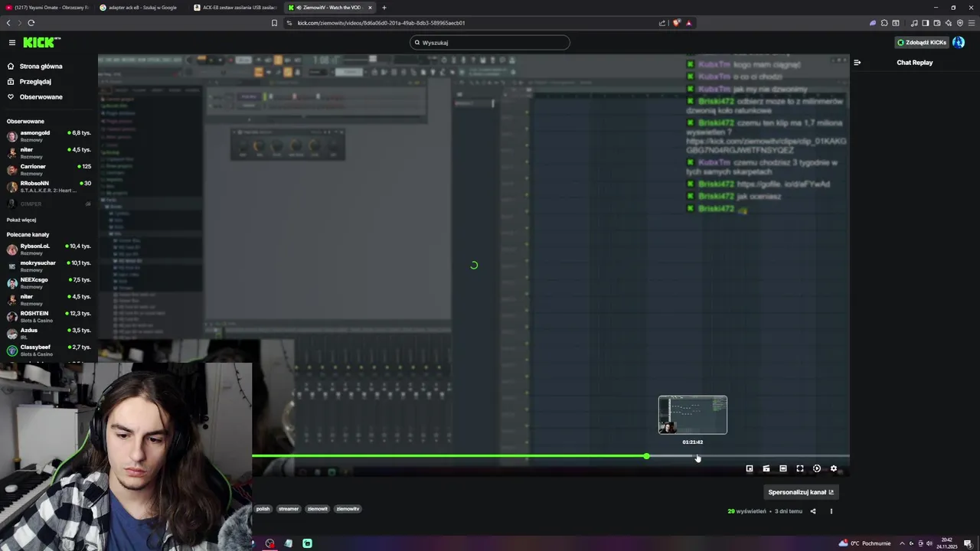Open Obserwowane in the sidebar

point(35,97)
